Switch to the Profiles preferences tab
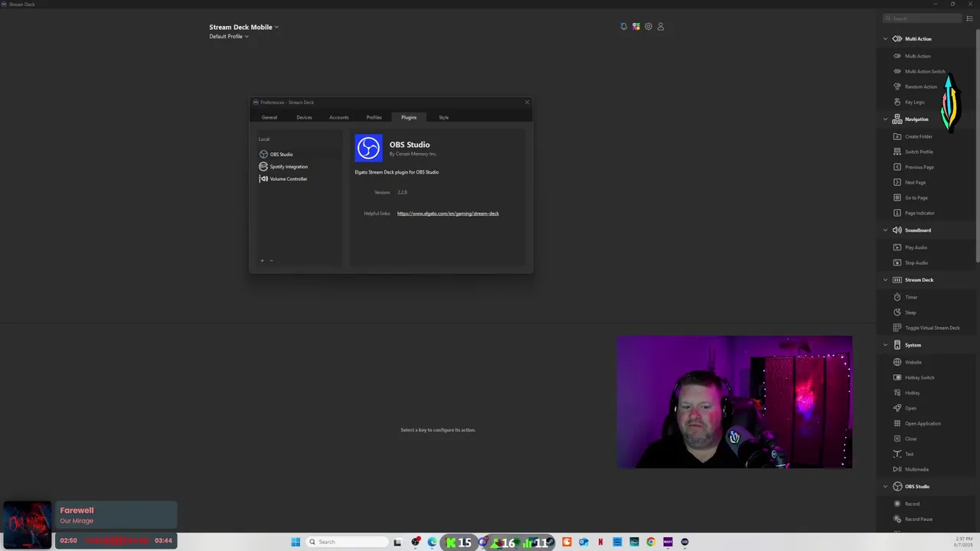 tap(374, 117)
